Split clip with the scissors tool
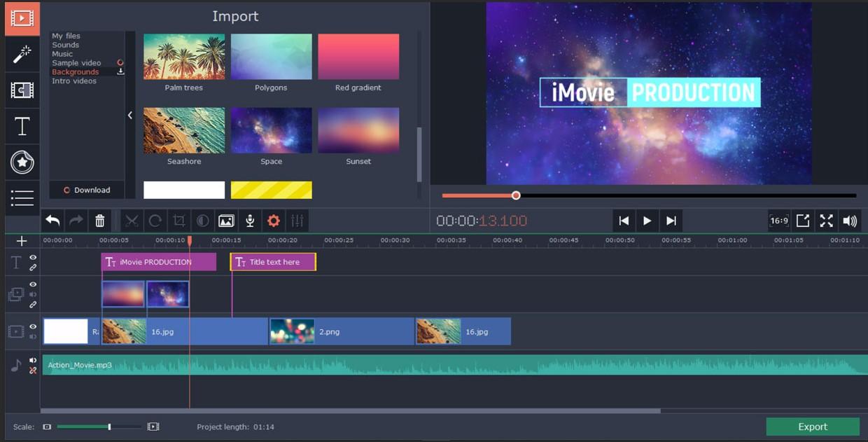 132,221
